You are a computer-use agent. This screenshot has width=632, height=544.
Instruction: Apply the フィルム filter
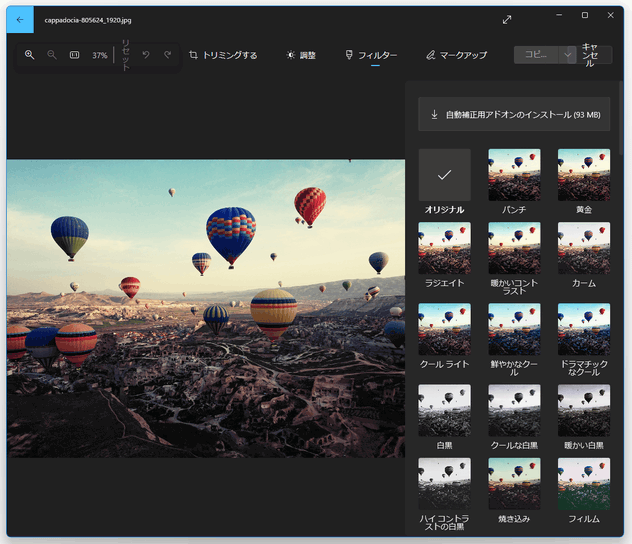point(584,484)
